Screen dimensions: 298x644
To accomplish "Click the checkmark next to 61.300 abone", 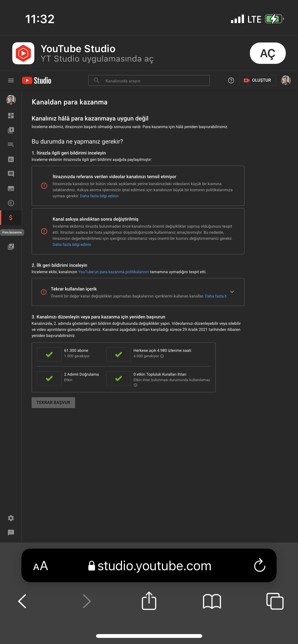I will pyautogui.click(x=49, y=354).
